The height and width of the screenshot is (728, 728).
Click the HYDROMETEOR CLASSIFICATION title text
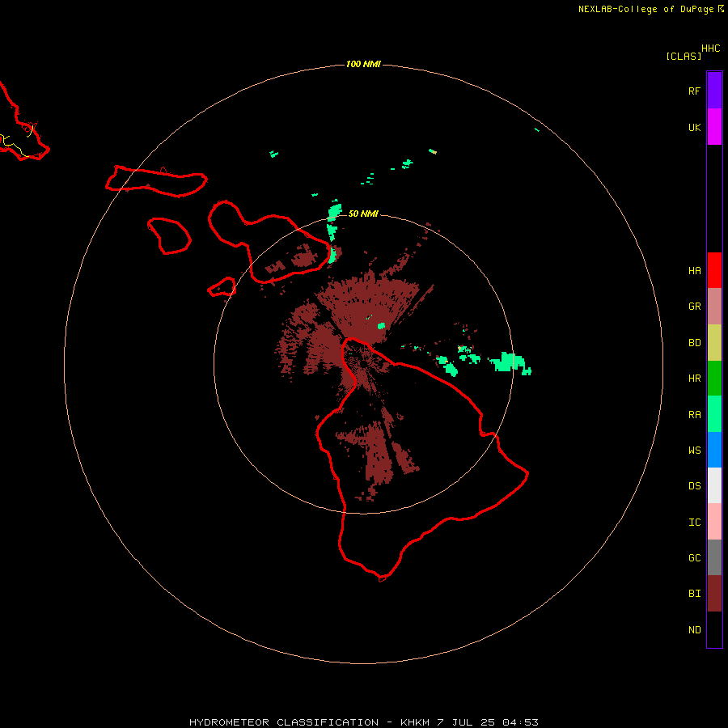284,722
